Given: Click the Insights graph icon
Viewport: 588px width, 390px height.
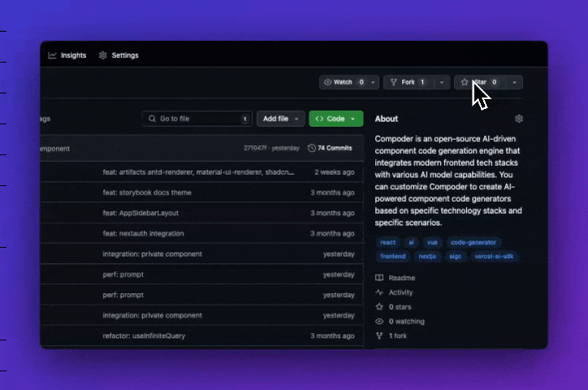Looking at the screenshot, I should pyautogui.click(x=52, y=55).
